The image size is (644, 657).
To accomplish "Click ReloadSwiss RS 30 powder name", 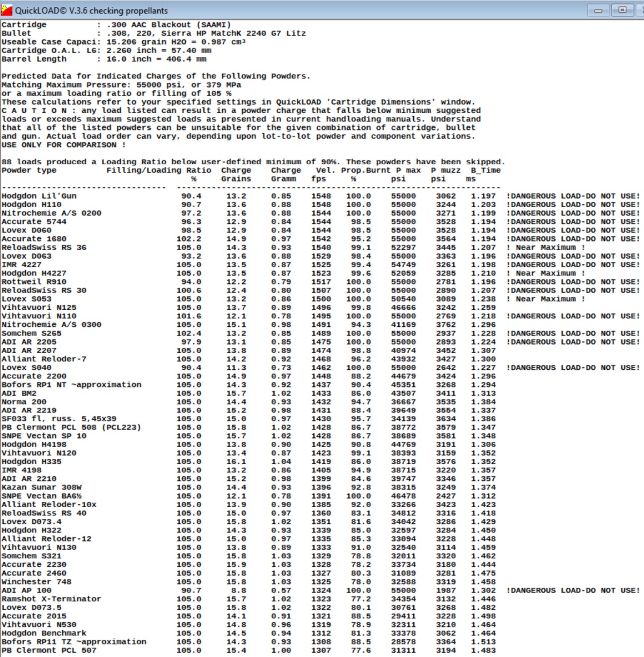I will 43,290.
